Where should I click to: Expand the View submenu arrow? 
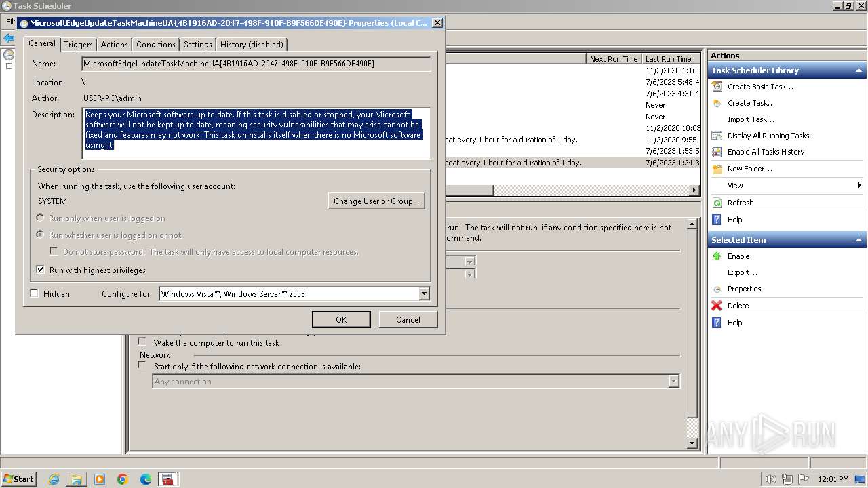click(859, 186)
